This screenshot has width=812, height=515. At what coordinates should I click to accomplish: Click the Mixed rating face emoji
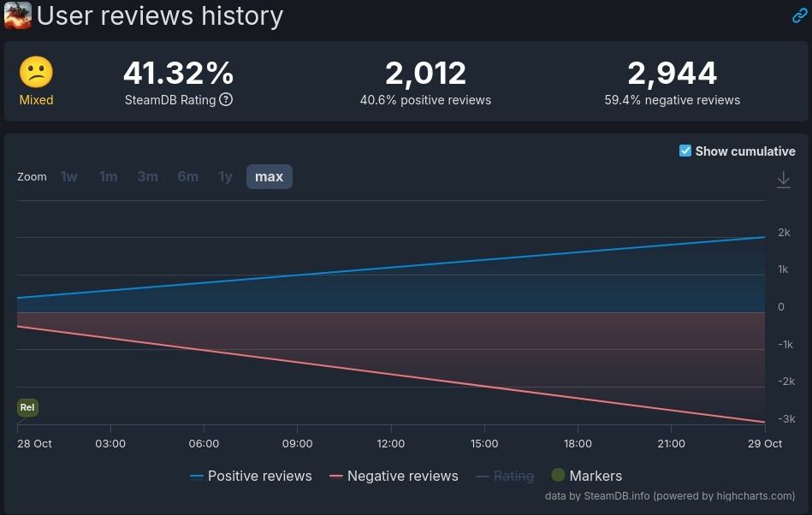point(36,74)
